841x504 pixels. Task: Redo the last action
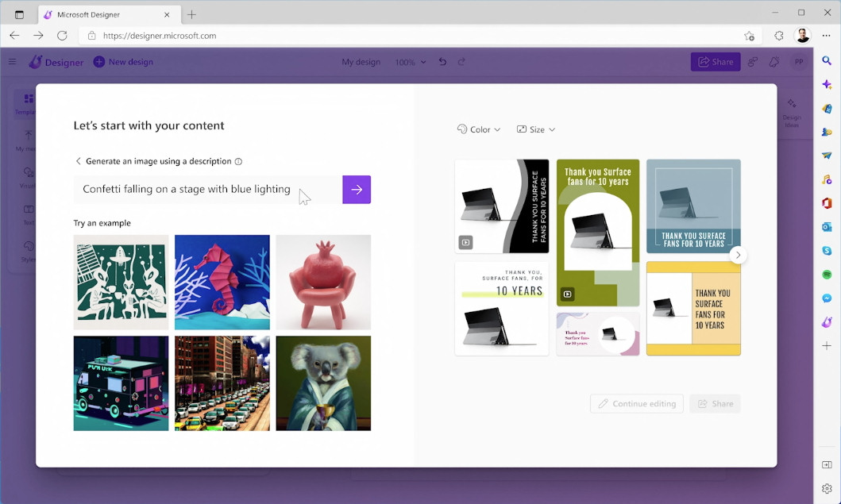(x=462, y=62)
